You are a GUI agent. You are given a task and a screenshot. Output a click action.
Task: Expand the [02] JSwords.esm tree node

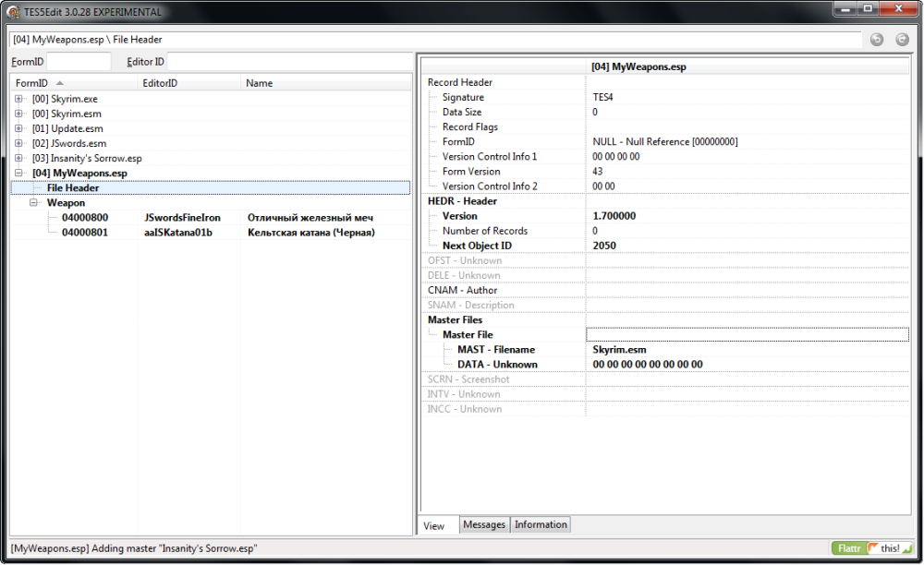pos(18,143)
